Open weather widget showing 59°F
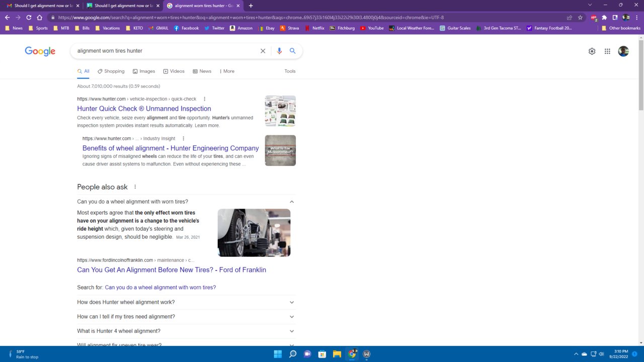Image resolution: width=644 pixels, height=362 pixels. point(23,354)
